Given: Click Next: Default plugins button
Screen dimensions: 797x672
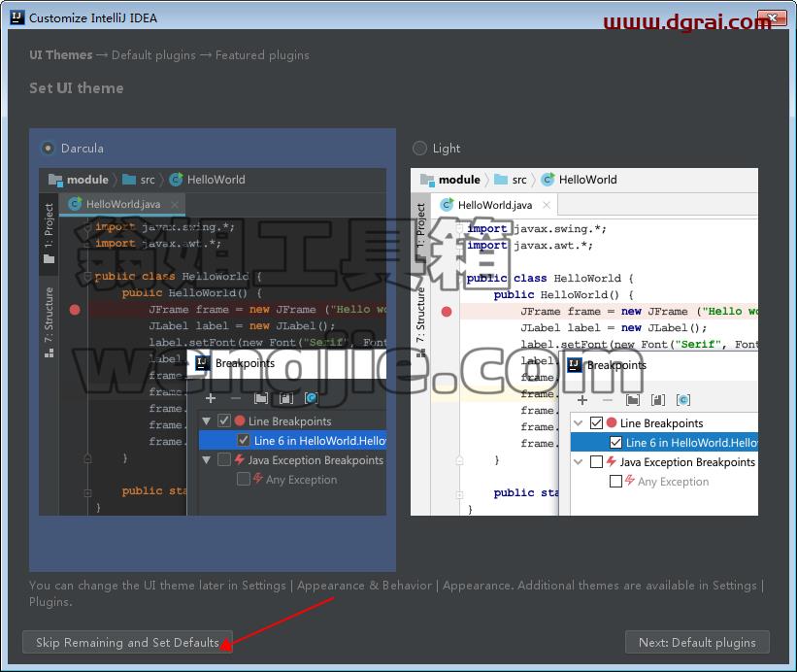Looking at the screenshot, I should 697,643.
